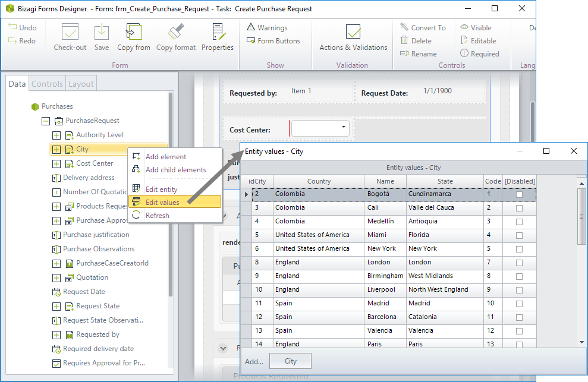
Task: Click Rename in Controls group
Action: pos(418,53)
